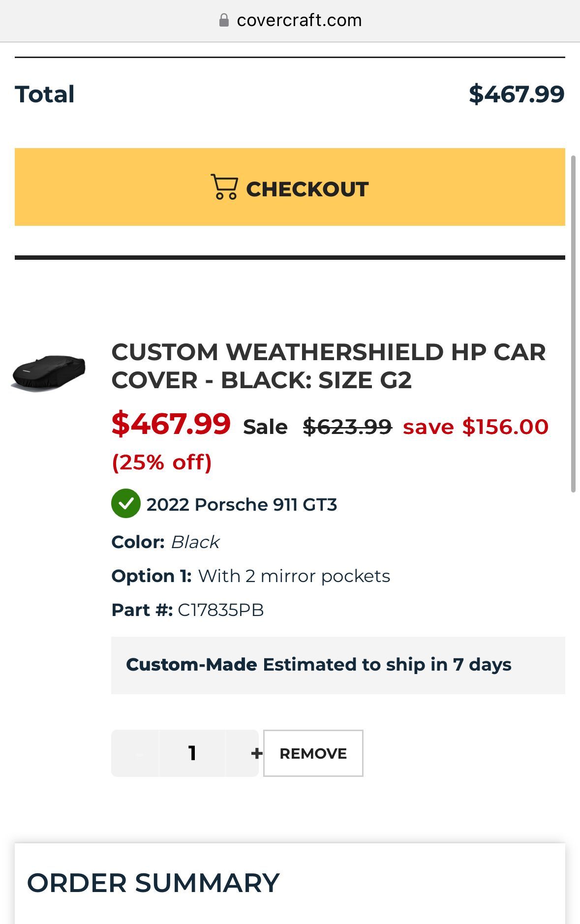
Task: Click the shopping cart icon beside CHECKOUT
Action: pos(224,187)
